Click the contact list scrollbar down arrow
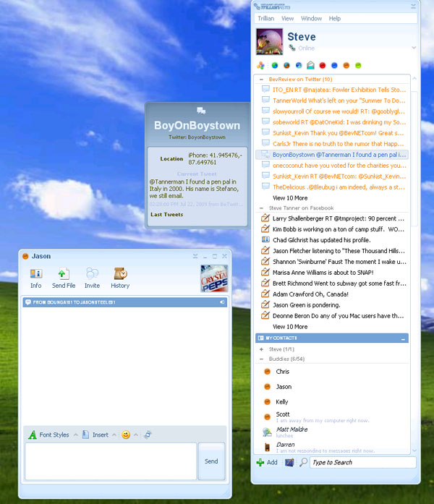Screen dimensions: 434x504 coord(414,450)
